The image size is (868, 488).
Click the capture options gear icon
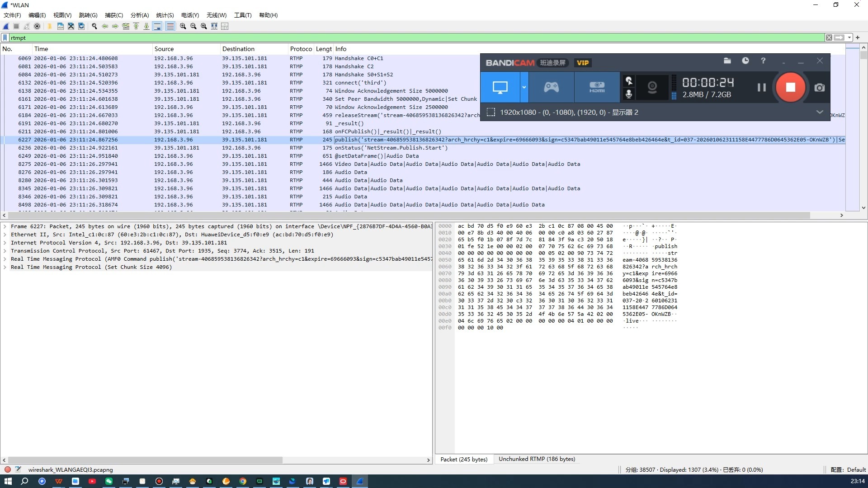pyautogui.click(x=38, y=26)
